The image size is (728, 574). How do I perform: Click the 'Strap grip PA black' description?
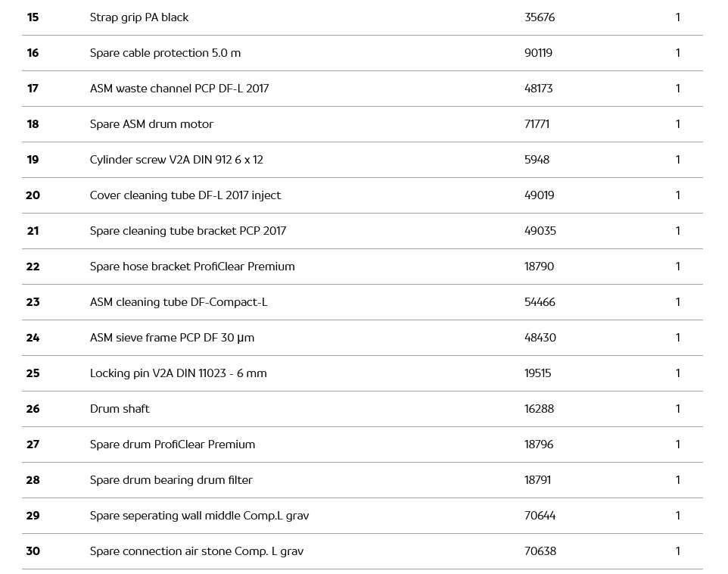(x=139, y=17)
